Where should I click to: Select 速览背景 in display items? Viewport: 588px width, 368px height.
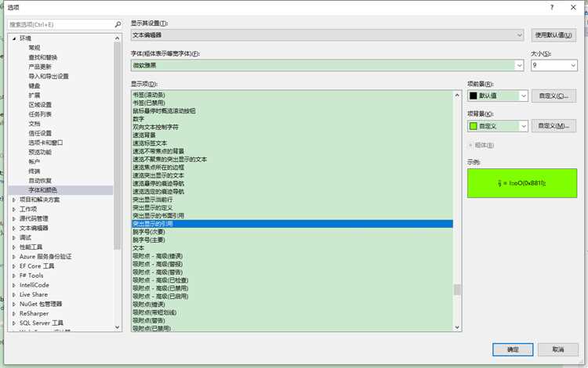[144, 135]
